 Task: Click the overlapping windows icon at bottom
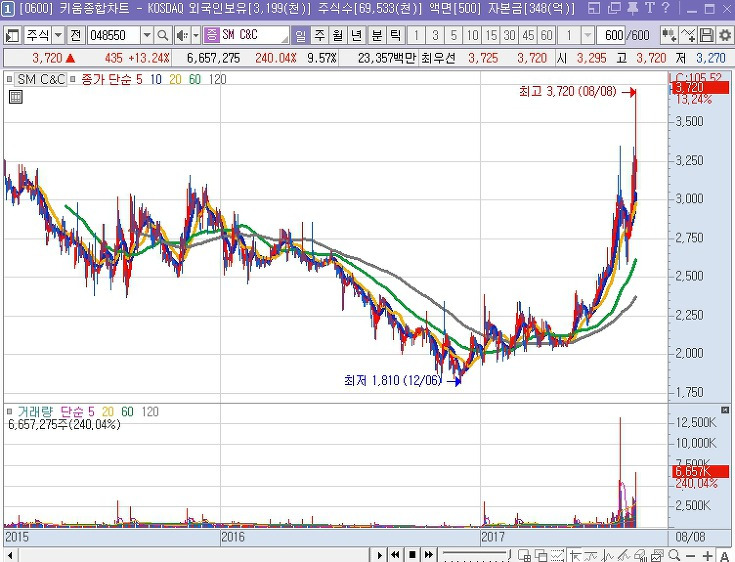pyautogui.click(x=541, y=555)
